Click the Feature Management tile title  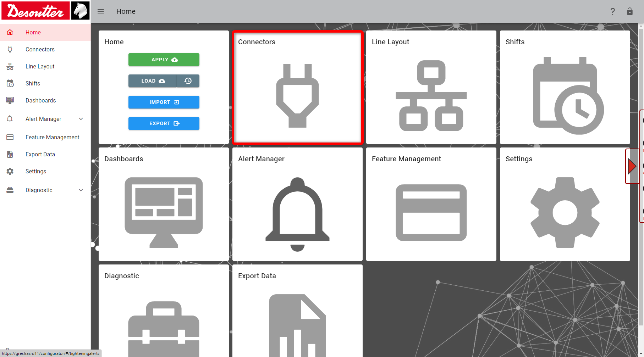406,159
